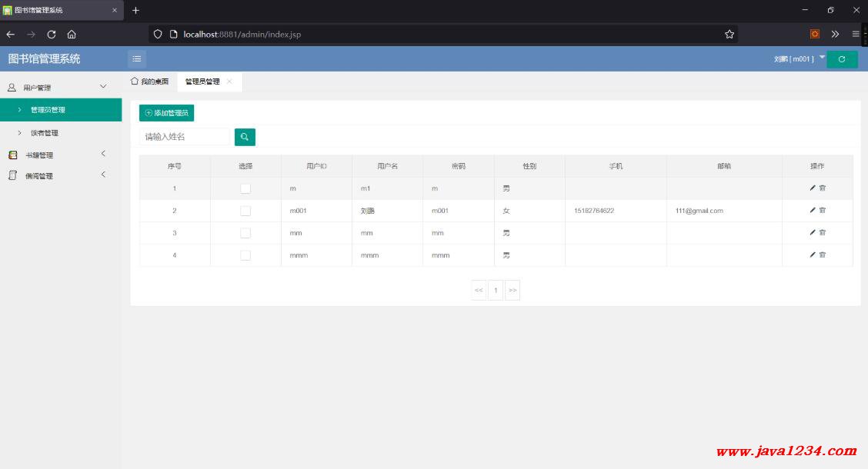The image size is (868, 469).
Task: Open the user dropdown arrow by m001
Action: pos(822,58)
